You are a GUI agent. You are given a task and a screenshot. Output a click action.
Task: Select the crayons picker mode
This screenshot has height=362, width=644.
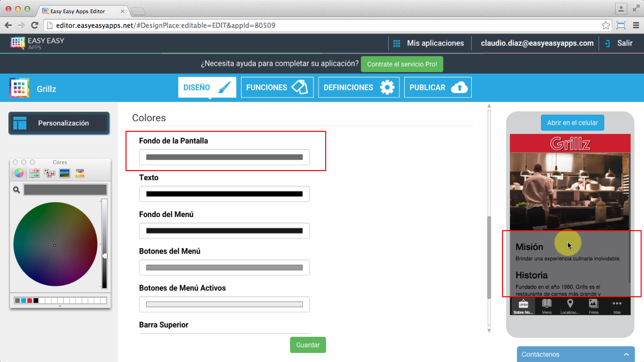tap(80, 173)
